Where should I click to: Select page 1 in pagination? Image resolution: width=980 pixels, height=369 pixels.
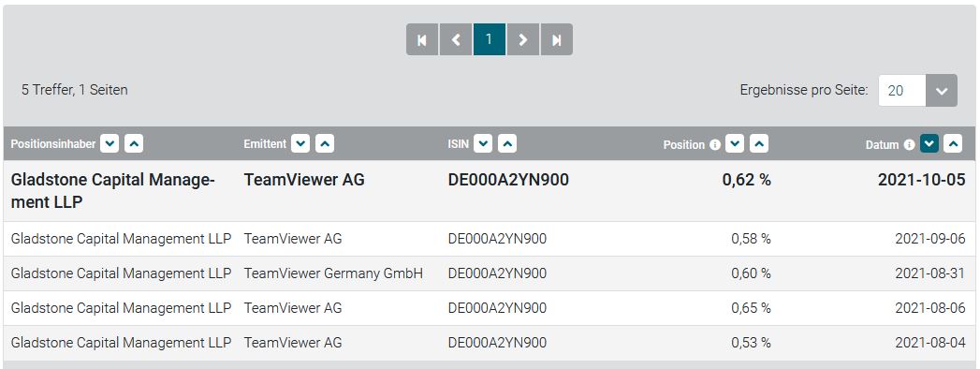[490, 39]
